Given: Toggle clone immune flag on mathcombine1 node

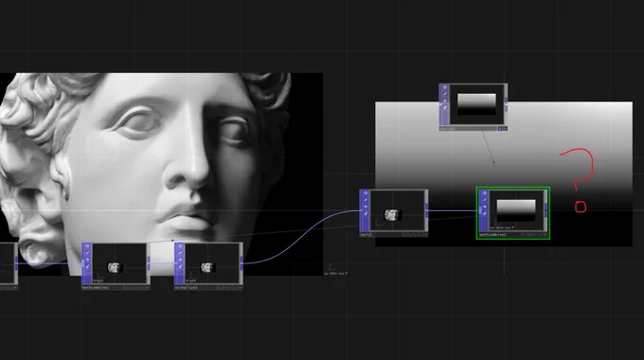Looking at the screenshot, I should (87, 253).
